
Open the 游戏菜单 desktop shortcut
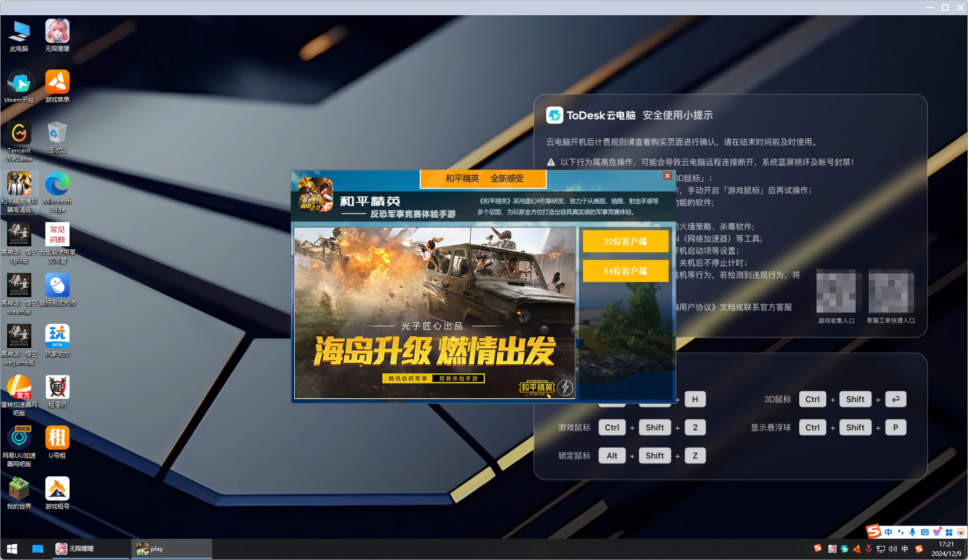57,87
